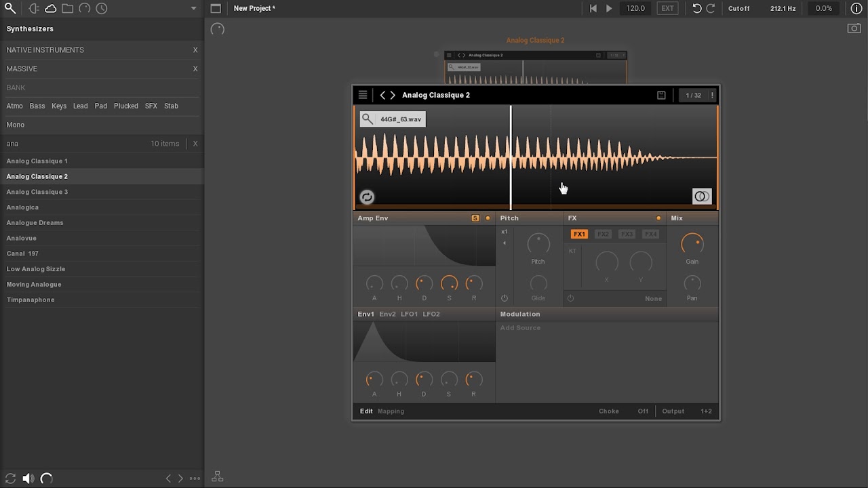Select the Bass tag filter
This screenshot has width=868, height=488.
click(x=37, y=106)
